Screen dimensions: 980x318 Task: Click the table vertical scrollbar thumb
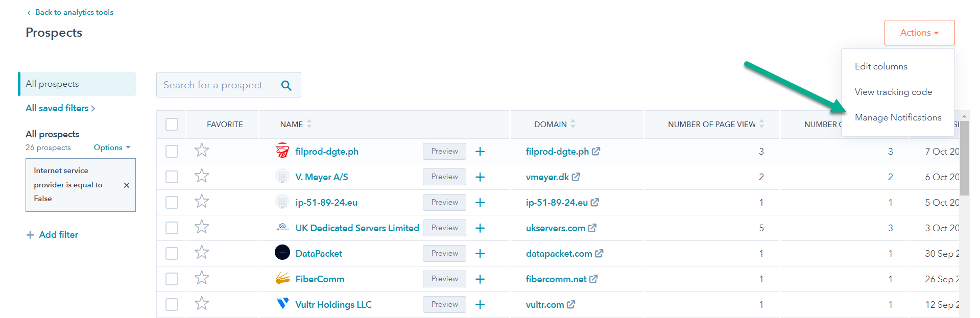(964, 158)
